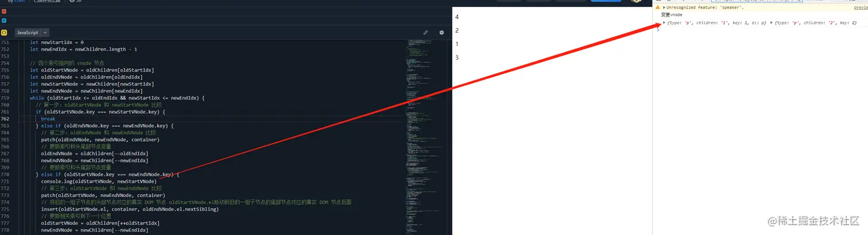Click the link icon in JavaScript panel header

[425, 33]
